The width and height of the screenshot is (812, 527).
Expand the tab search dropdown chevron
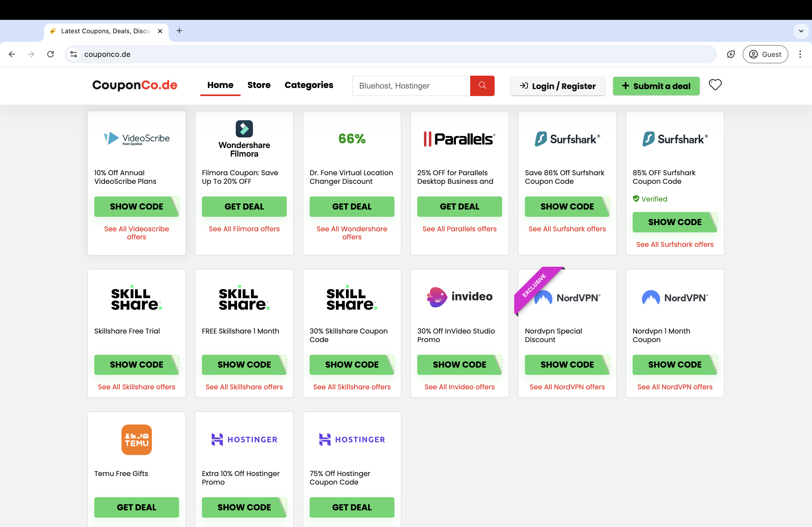pos(801,31)
